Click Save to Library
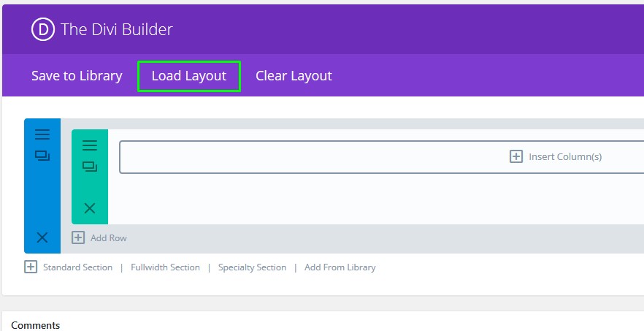Image resolution: width=644 pixels, height=331 pixels. point(77,76)
